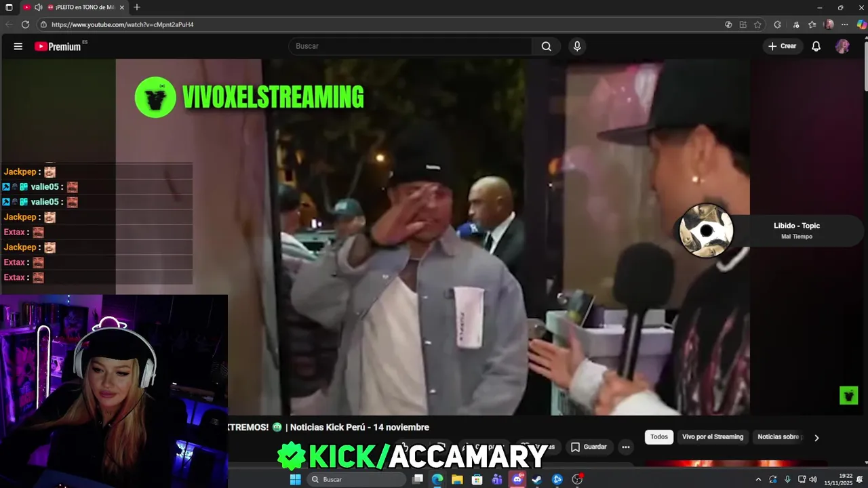Viewport: 868px width, 488px height.
Task: Open the YouTube hamburger guide menu
Action: [18, 46]
